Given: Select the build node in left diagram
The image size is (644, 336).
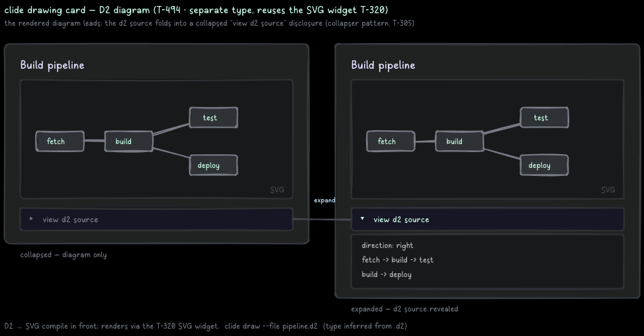Looking at the screenshot, I should coord(128,141).
